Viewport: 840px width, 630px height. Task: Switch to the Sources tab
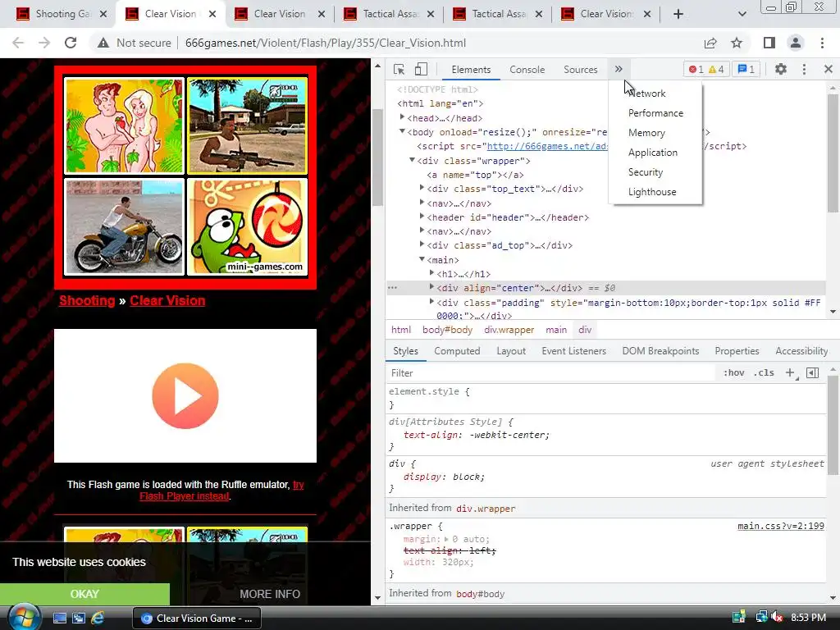tap(580, 70)
